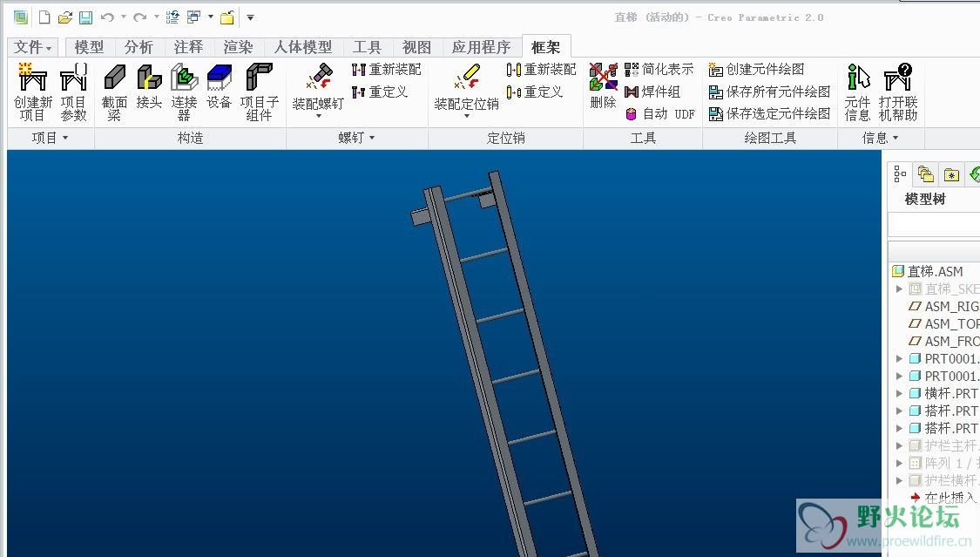The height and width of the screenshot is (557, 980).
Task: Select the 接头 joint tool
Action: tap(149, 86)
